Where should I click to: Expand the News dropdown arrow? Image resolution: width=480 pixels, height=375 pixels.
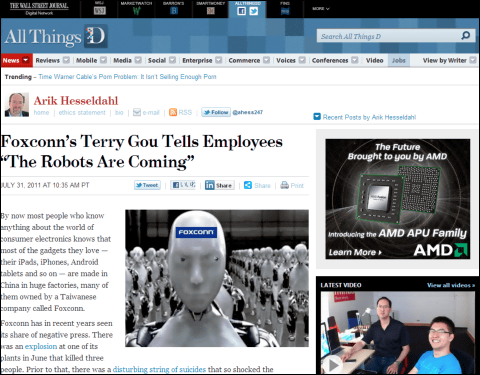pyautogui.click(x=25, y=60)
